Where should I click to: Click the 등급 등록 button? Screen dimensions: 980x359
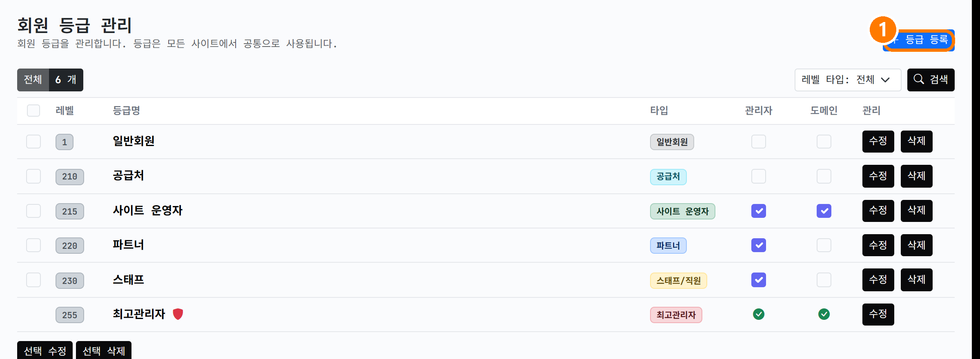pos(919,40)
